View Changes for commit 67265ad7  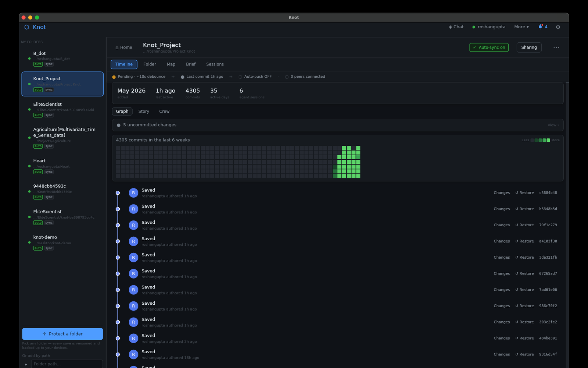tap(502, 274)
